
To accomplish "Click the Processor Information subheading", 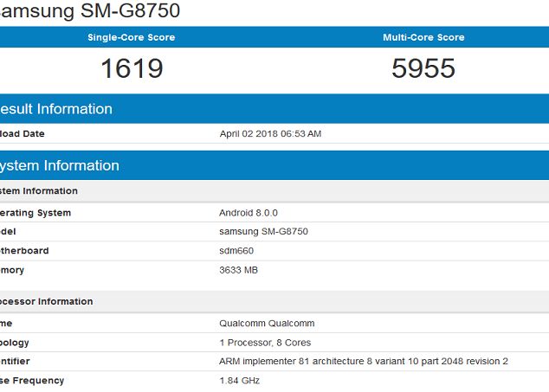I will pos(47,301).
